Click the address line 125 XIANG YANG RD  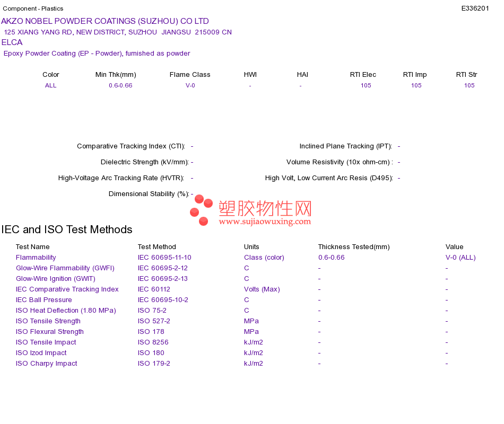tap(118, 32)
